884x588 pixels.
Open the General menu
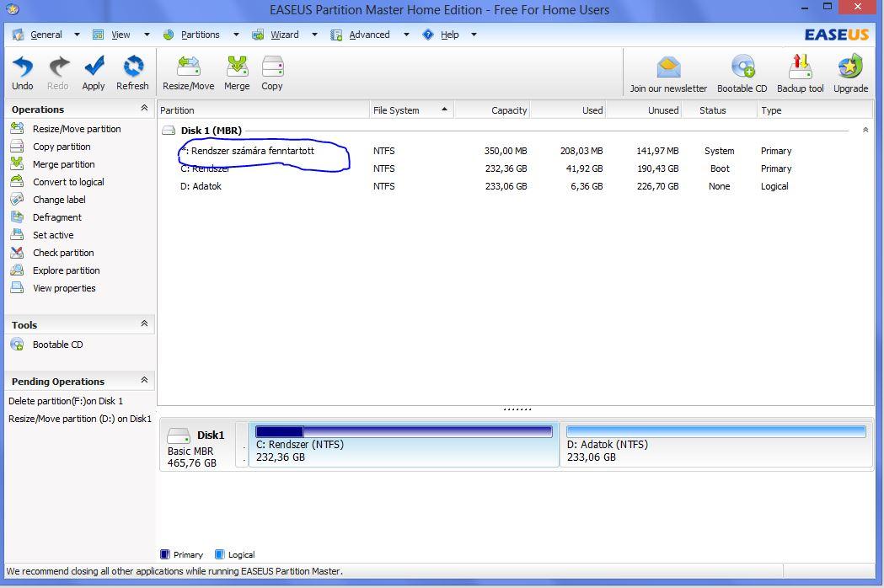[46, 35]
